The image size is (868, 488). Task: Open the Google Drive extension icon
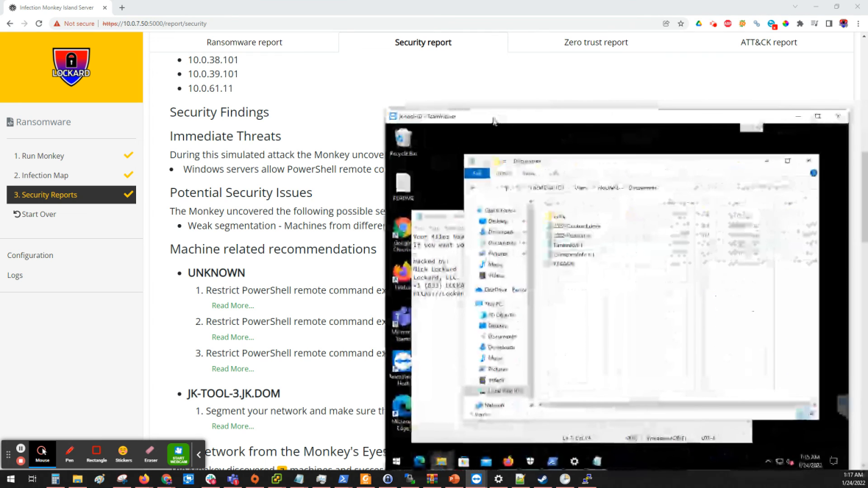pos(699,24)
